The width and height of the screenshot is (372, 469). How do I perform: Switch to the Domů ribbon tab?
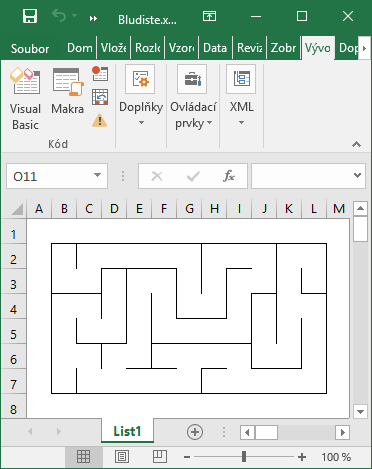(x=79, y=48)
